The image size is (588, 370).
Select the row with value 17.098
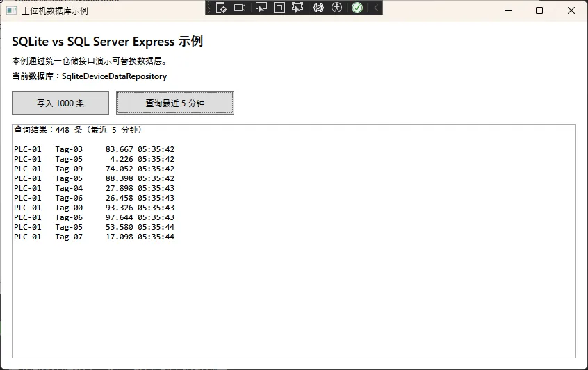pyautogui.click(x=94, y=237)
